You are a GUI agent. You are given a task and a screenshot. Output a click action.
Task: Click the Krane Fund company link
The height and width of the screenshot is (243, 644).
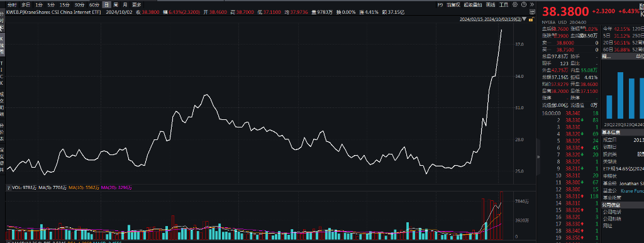pyautogui.click(x=633, y=190)
